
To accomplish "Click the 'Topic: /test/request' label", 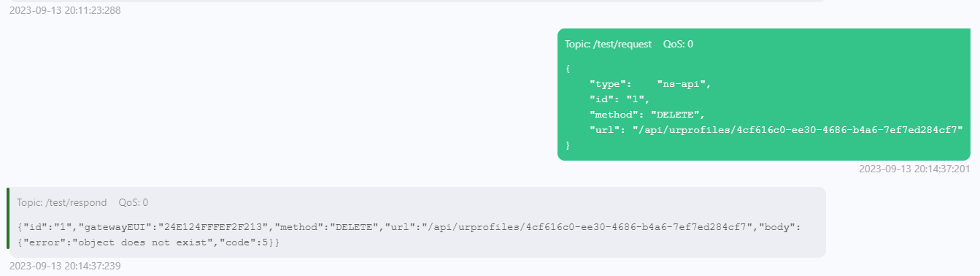I will pyautogui.click(x=608, y=45).
